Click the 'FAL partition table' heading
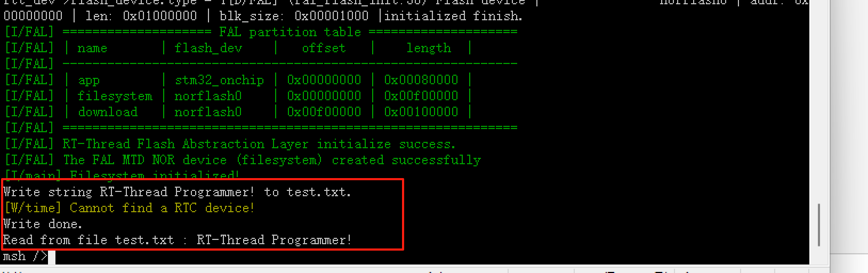 coord(290,32)
